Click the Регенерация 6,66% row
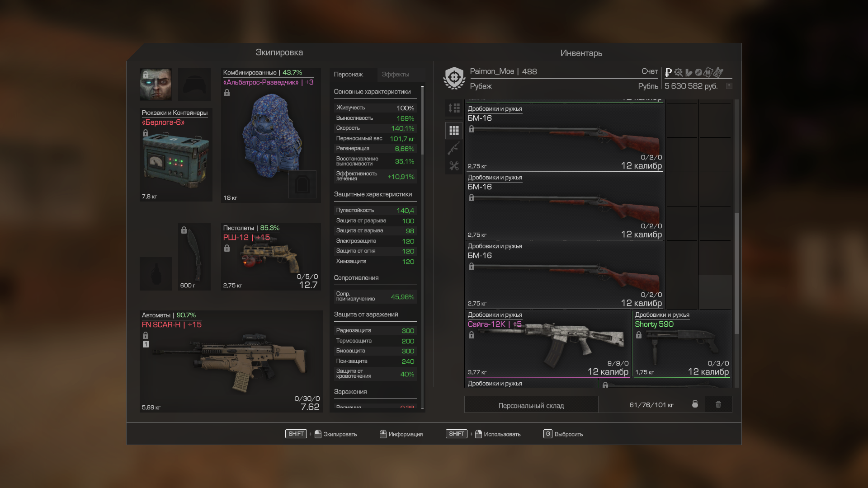868x488 pixels. point(375,149)
